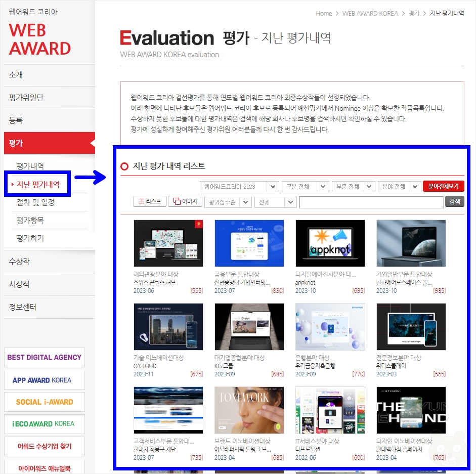Expand the 부문 전체 dropdown
Image resolution: width=476 pixels, height=474 pixels.
[x=354, y=187]
